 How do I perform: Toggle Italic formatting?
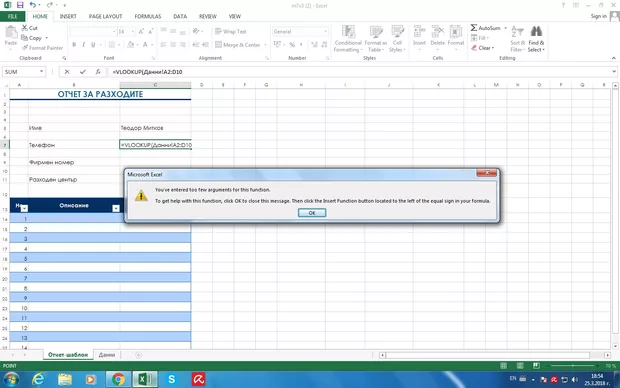[83, 45]
